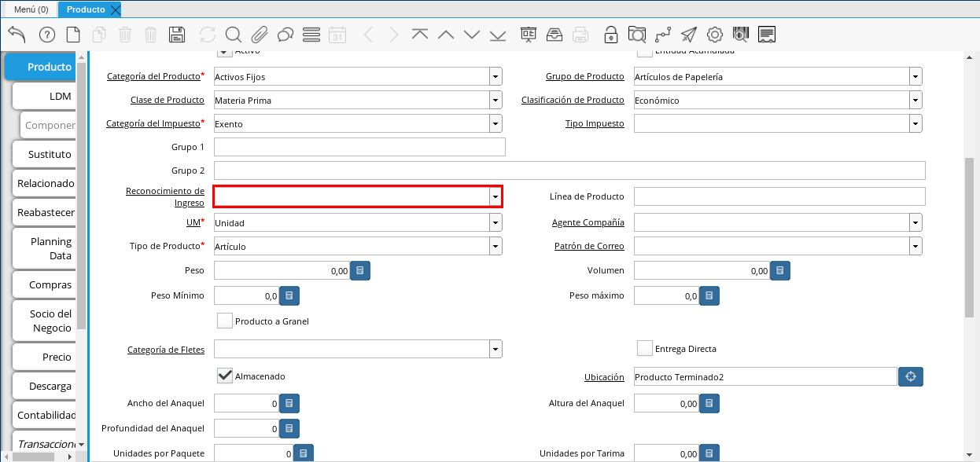Toggle Producto a Granel checkbox
980x462 pixels.
pyautogui.click(x=225, y=321)
